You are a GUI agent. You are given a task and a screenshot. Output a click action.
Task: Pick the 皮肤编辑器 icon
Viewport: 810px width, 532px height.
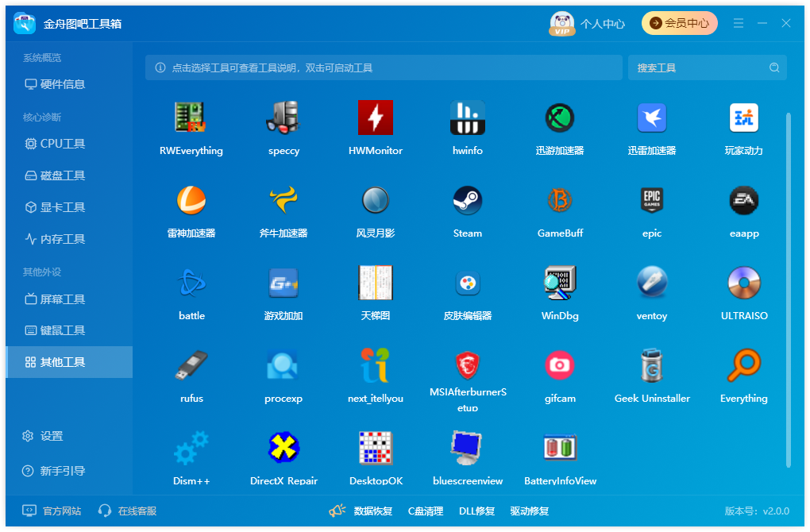468,283
